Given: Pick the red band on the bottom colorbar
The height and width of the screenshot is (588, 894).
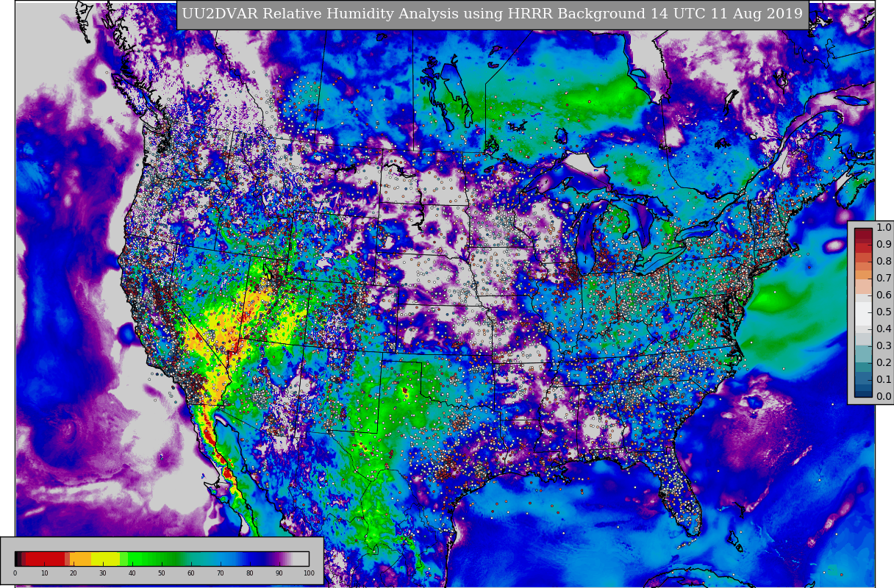Looking at the screenshot, I should point(46,559).
